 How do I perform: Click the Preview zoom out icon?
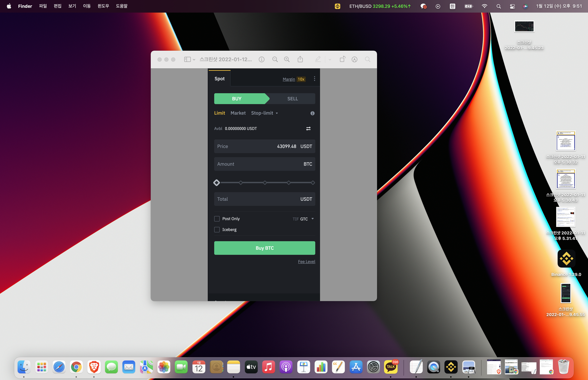pos(275,60)
